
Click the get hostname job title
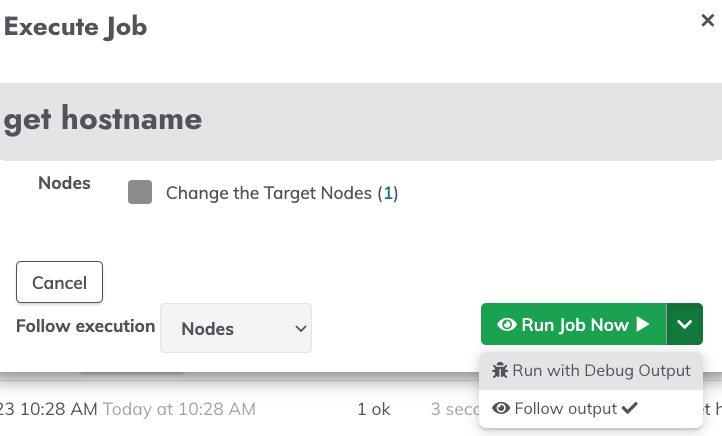click(103, 119)
